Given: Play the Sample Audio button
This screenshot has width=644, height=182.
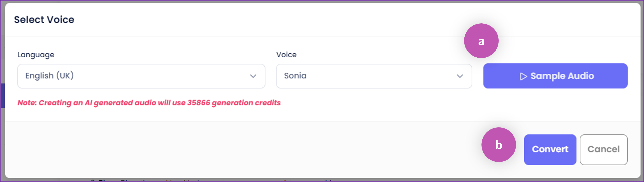Looking at the screenshot, I should point(555,76).
